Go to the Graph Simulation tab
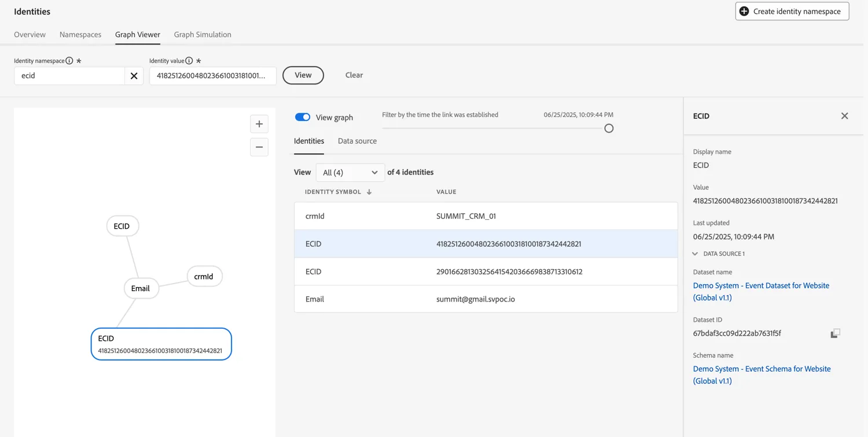 [203, 35]
